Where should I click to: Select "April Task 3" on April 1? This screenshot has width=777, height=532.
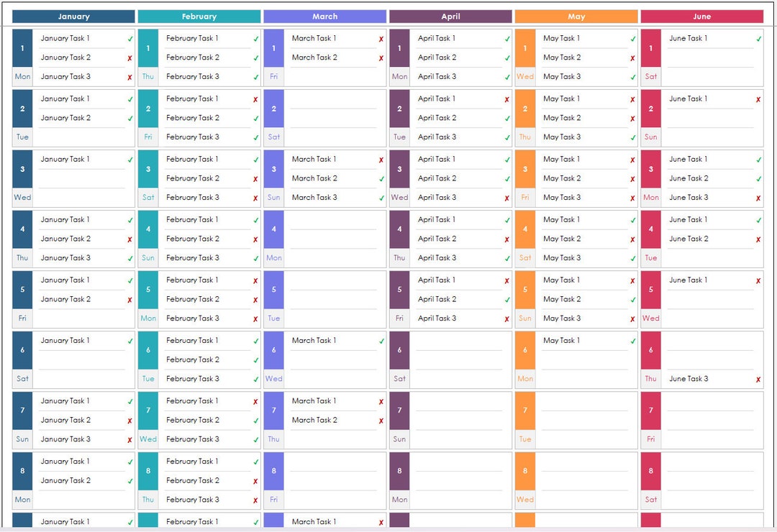pos(437,76)
